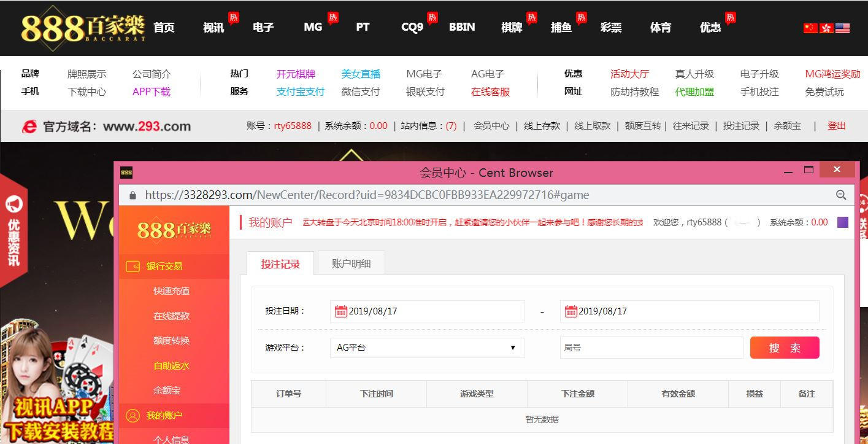Select 快速充值 in sidebar
868x444 pixels.
171,291
